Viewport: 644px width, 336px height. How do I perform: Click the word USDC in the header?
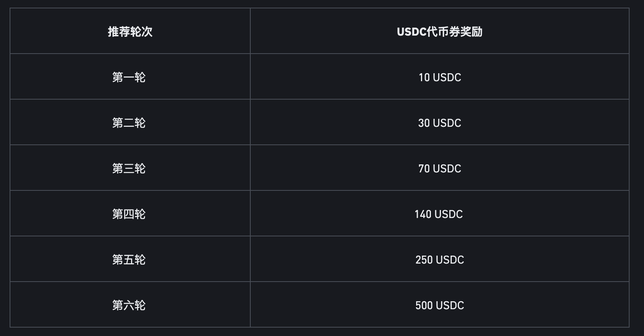point(411,32)
